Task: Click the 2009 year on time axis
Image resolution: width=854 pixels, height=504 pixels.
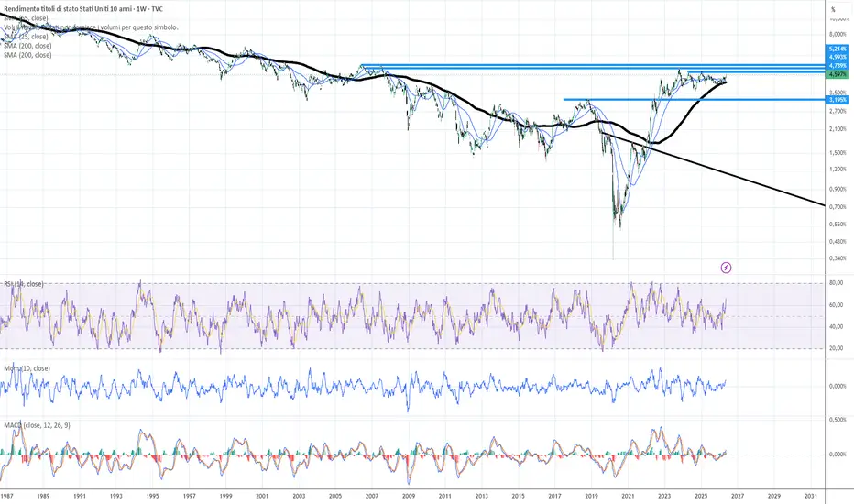Action: point(409,497)
